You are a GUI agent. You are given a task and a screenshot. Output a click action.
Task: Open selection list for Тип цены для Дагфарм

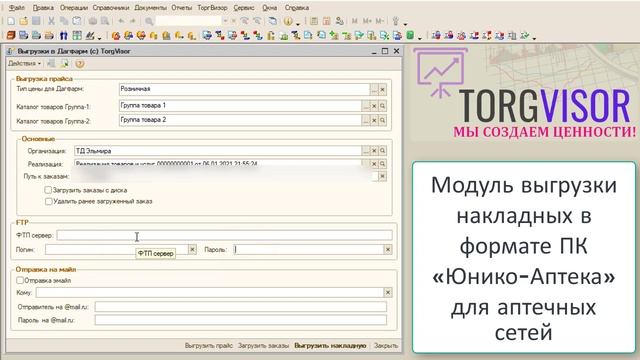(374, 89)
